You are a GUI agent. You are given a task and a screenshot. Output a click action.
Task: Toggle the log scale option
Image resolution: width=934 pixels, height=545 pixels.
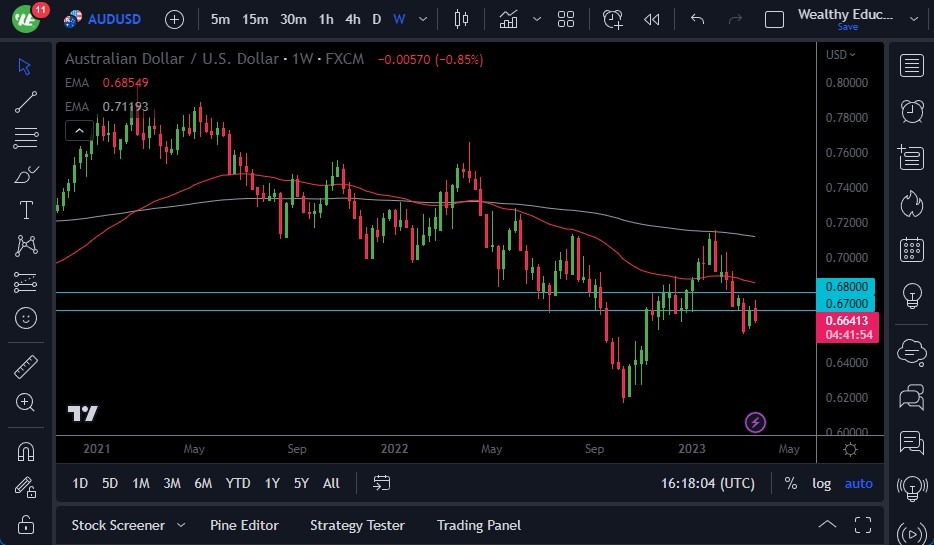pyautogui.click(x=821, y=483)
